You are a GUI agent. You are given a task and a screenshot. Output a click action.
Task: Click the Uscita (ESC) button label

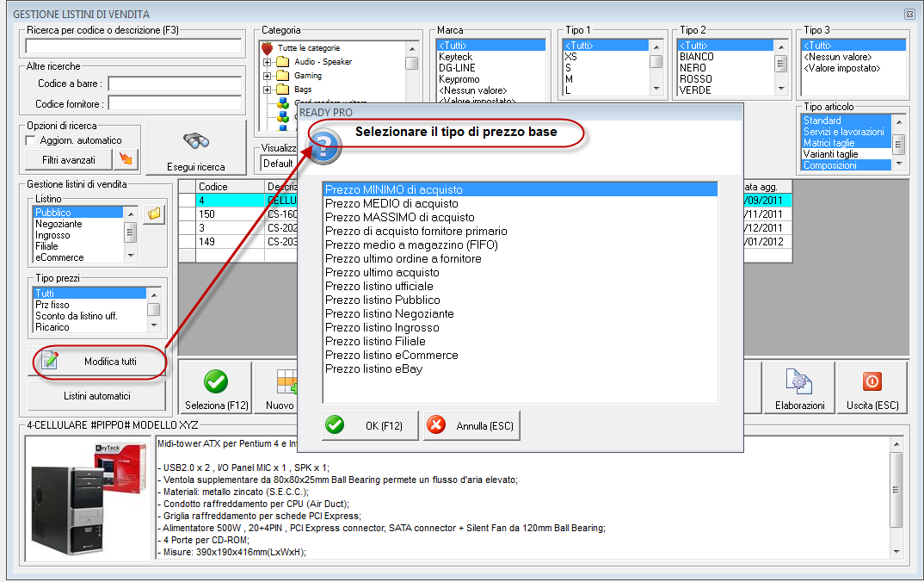[872, 406]
